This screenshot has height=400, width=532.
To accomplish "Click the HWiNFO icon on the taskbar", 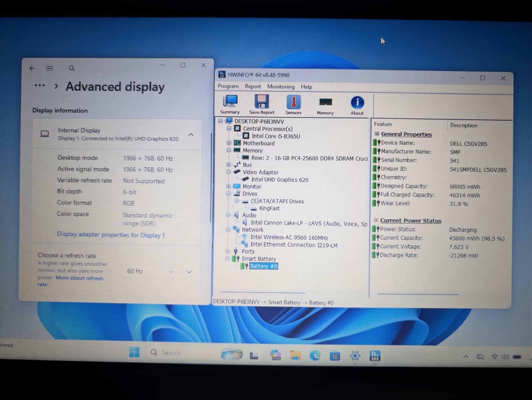I will [x=375, y=356].
